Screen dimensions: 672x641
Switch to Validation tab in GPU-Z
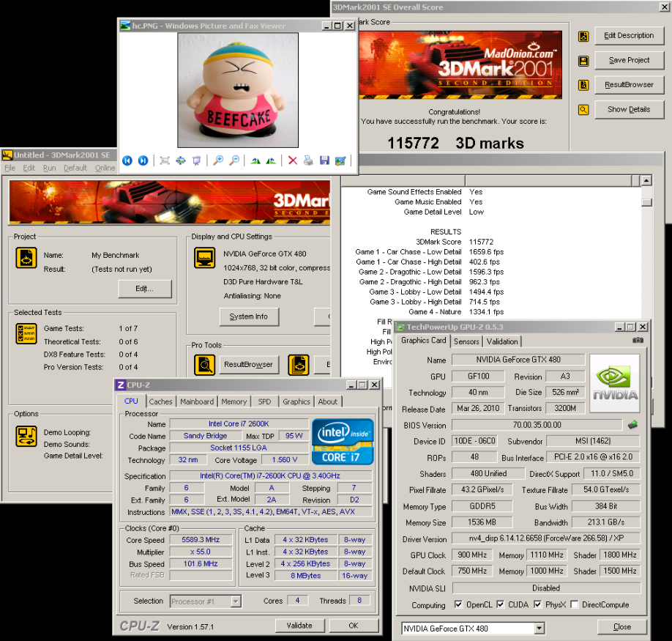click(x=502, y=341)
